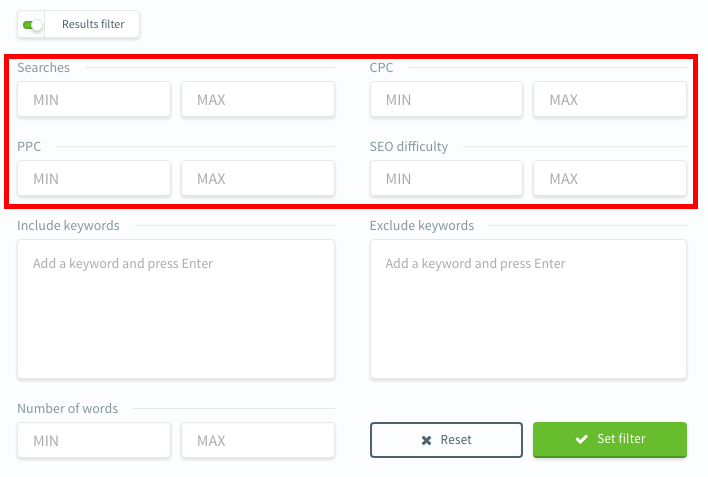Focus the PPC MIN input
Viewport: 708px width, 477px height.
click(x=94, y=179)
